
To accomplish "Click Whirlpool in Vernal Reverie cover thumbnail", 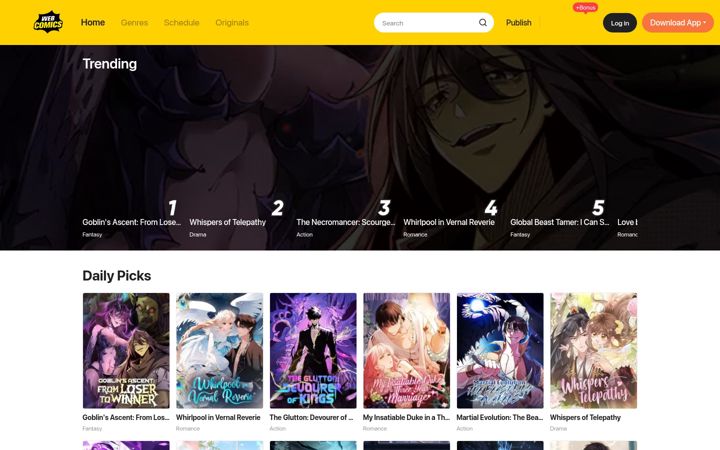I will (x=219, y=351).
